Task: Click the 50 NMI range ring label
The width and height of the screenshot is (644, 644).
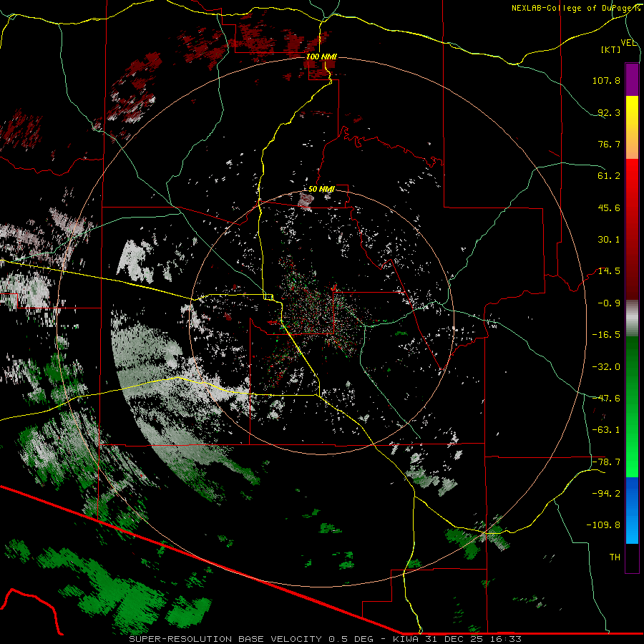Action: pyautogui.click(x=321, y=189)
